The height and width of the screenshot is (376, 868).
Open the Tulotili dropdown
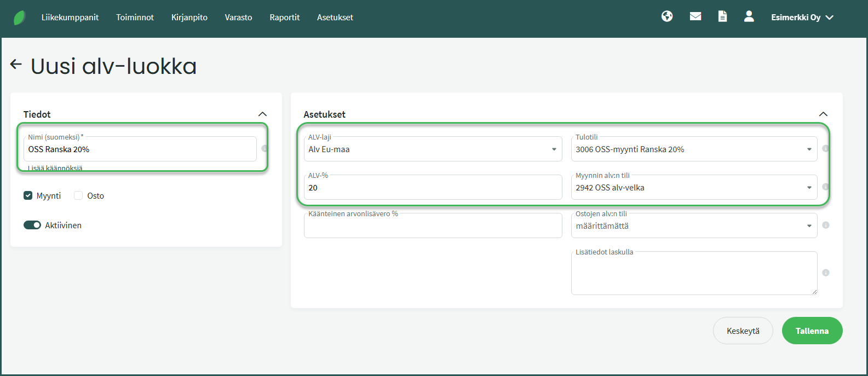click(x=693, y=149)
